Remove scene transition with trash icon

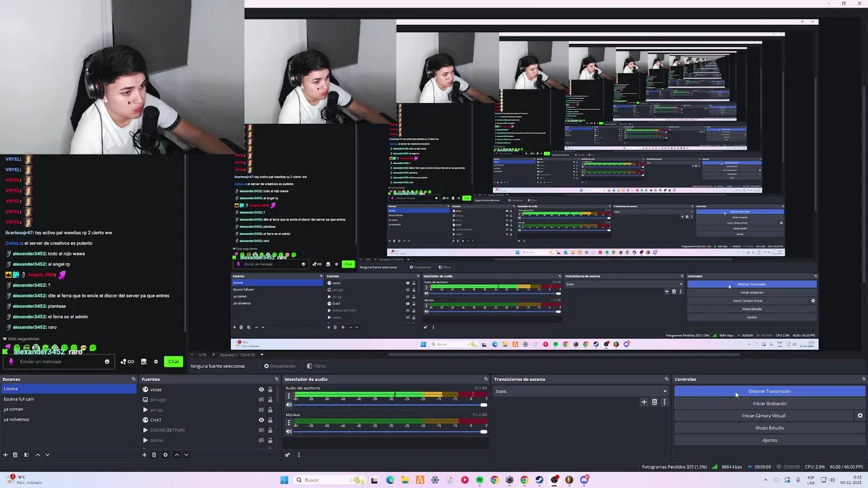(654, 402)
